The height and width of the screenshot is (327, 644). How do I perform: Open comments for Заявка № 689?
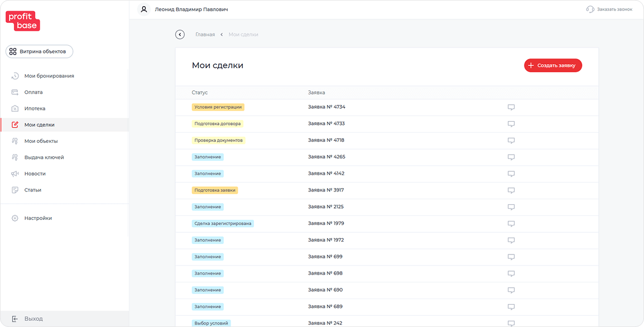(x=511, y=307)
